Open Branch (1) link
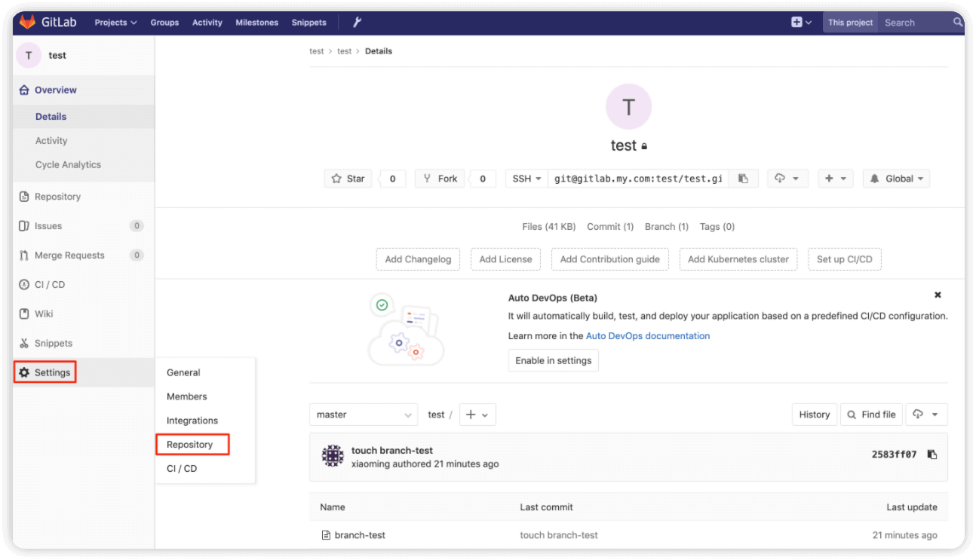976x560 pixels. click(667, 227)
